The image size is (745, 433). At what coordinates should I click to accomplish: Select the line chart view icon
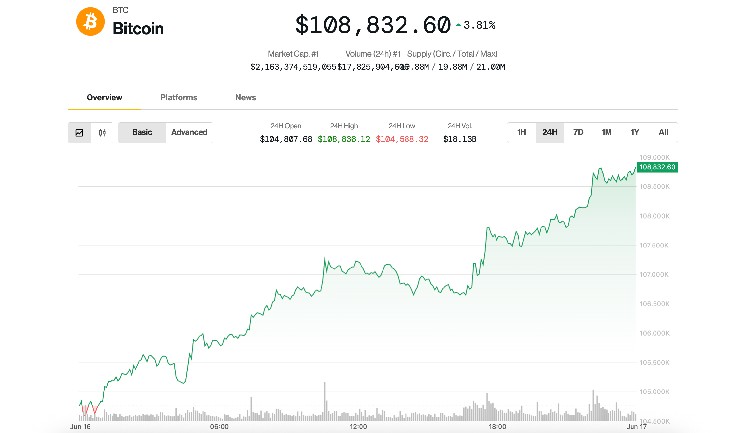[x=79, y=133]
